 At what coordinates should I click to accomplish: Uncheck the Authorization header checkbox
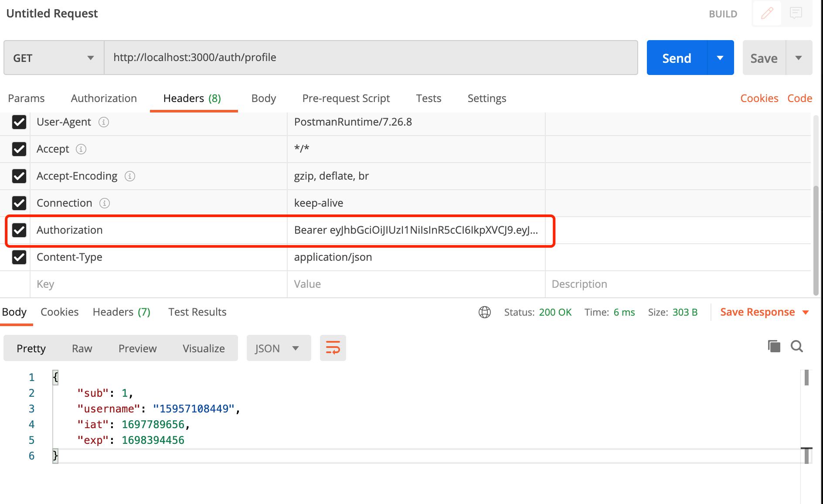19,230
